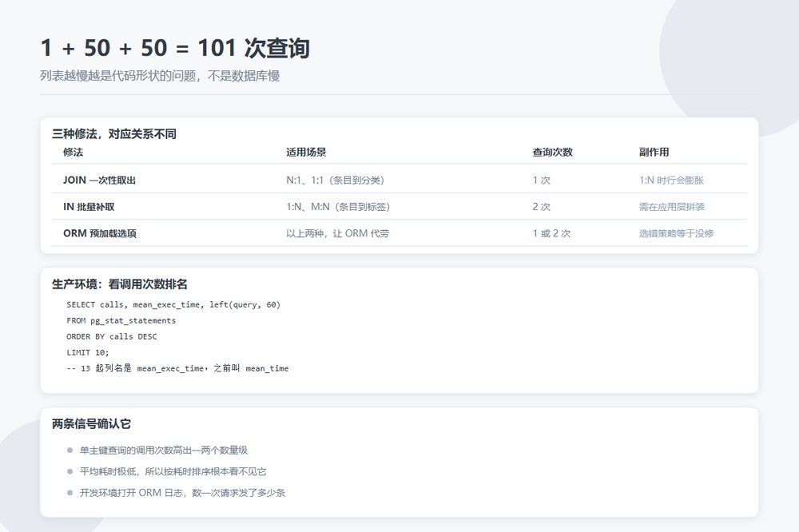Click code line 'LIMIT 10;'
This screenshot has height=532, width=799.
(x=88, y=352)
